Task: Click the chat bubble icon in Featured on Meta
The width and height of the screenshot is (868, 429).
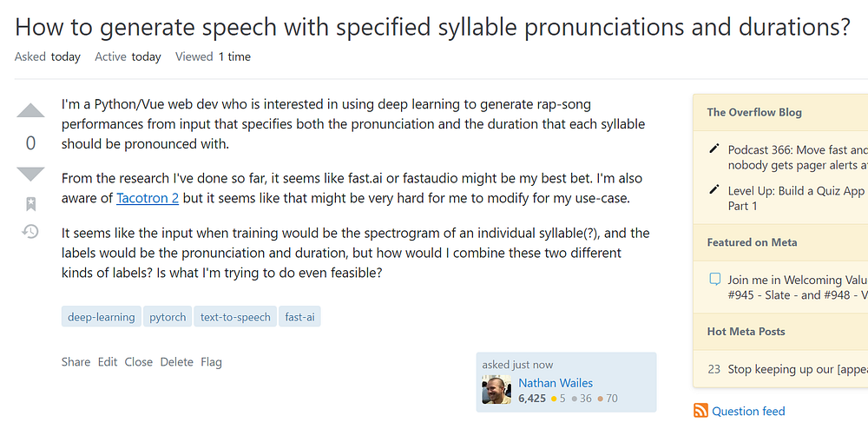Action: (714, 280)
